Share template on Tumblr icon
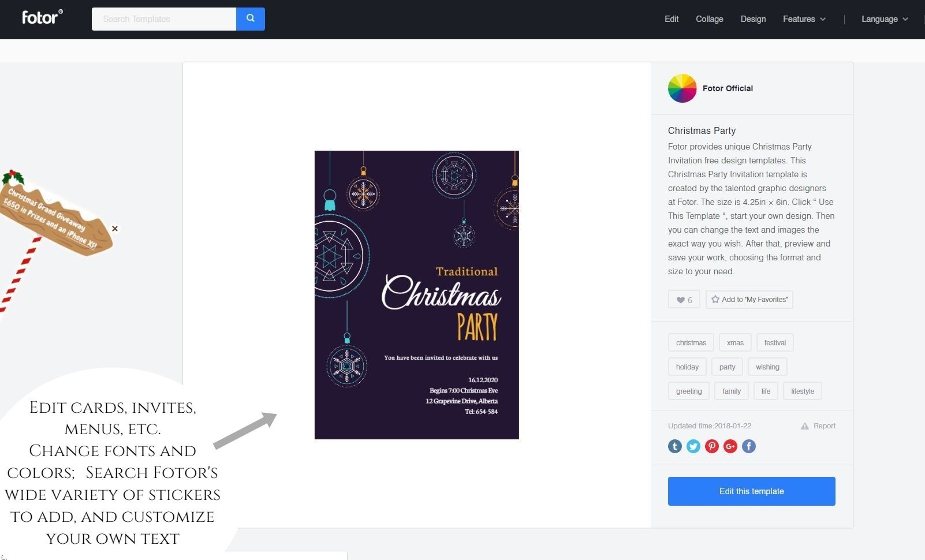 click(675, 446)
